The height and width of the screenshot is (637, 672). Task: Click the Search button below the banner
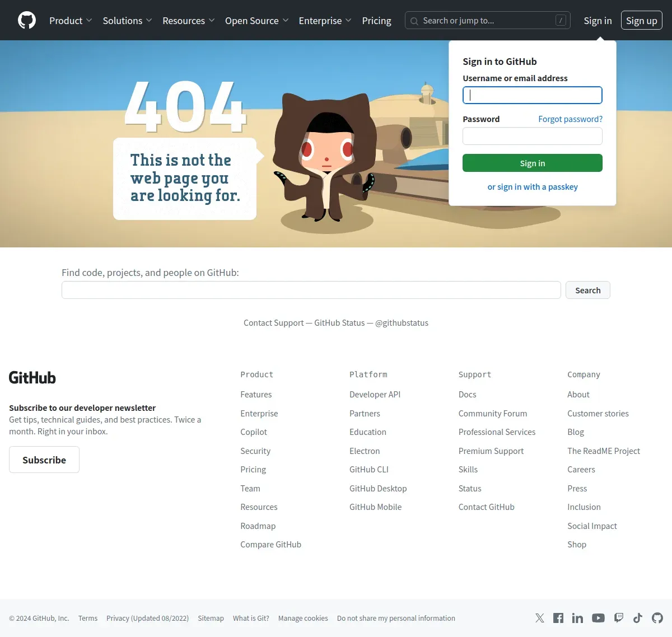point(588,290)
